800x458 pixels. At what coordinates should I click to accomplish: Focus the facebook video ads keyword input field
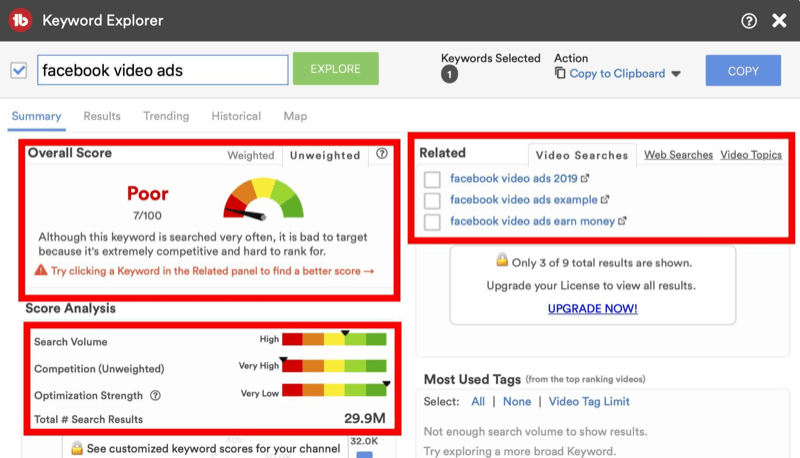coord(163,70)
